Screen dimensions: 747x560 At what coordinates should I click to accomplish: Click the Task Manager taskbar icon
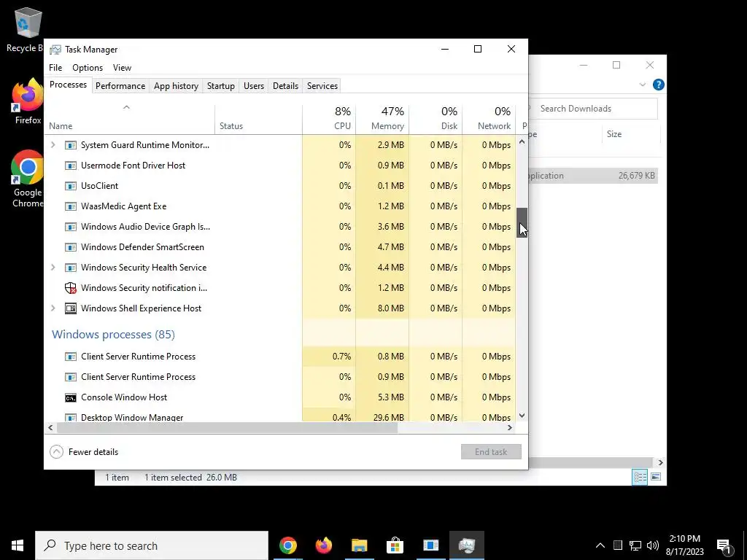[467, 545]
